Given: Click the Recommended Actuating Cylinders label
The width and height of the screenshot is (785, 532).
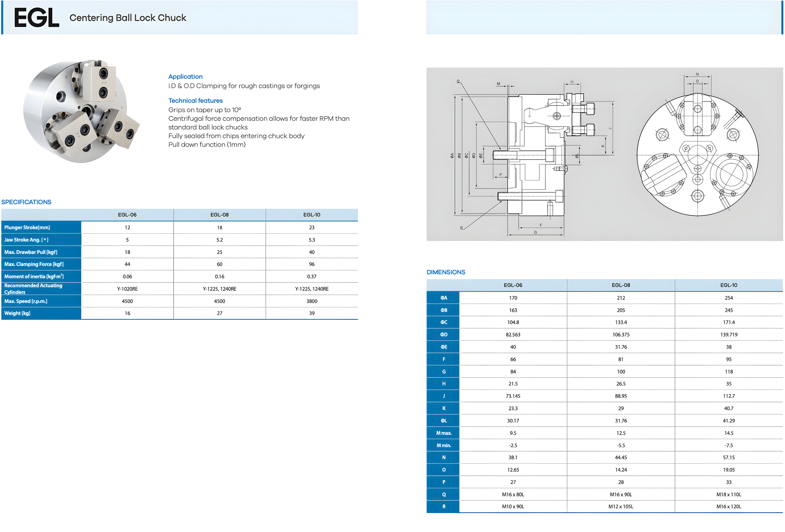Looking at the screenshot, I should click(x=33, y=289).
